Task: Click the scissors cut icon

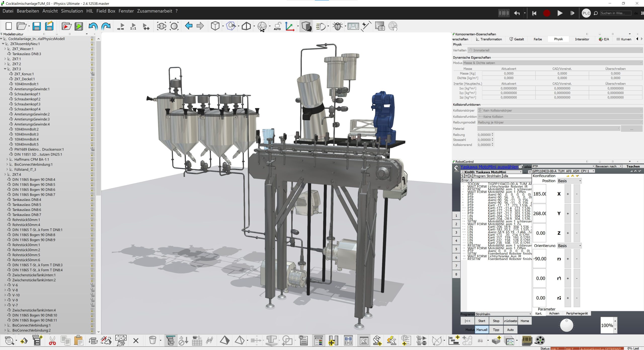Action: pos(52,341)
